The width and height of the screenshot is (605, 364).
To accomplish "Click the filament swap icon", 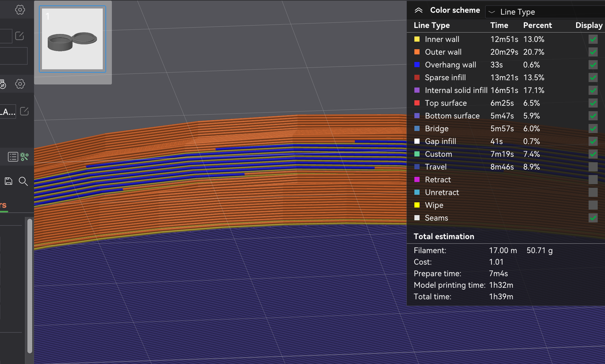I will click(x=3, y=84).
